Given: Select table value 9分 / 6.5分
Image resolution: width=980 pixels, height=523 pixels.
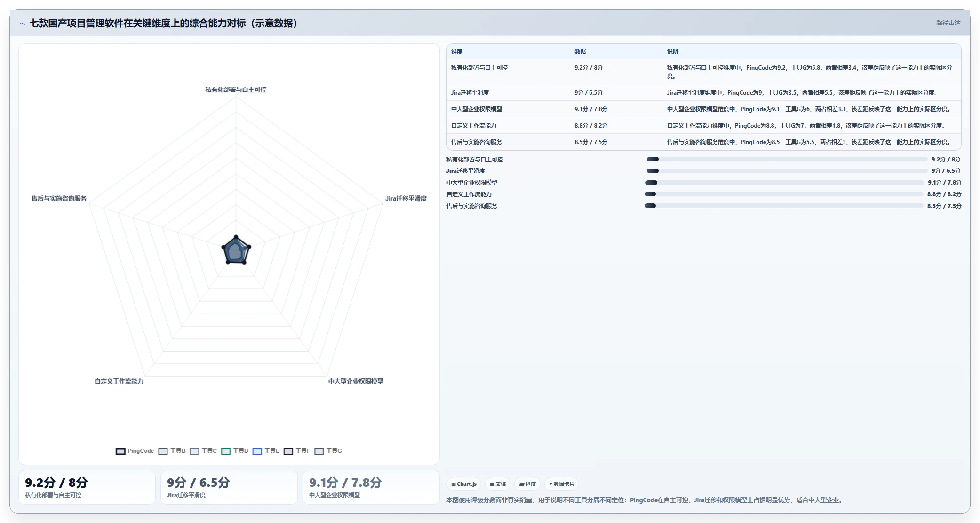Looking at the screenshot, I should (589, 93).
